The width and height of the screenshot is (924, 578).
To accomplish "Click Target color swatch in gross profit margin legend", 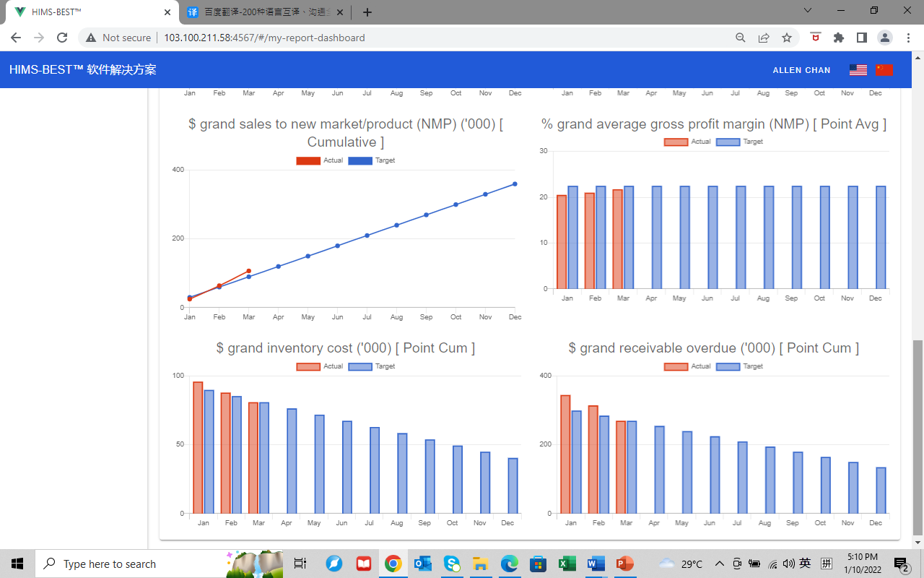I will click(x=728, y=142).
